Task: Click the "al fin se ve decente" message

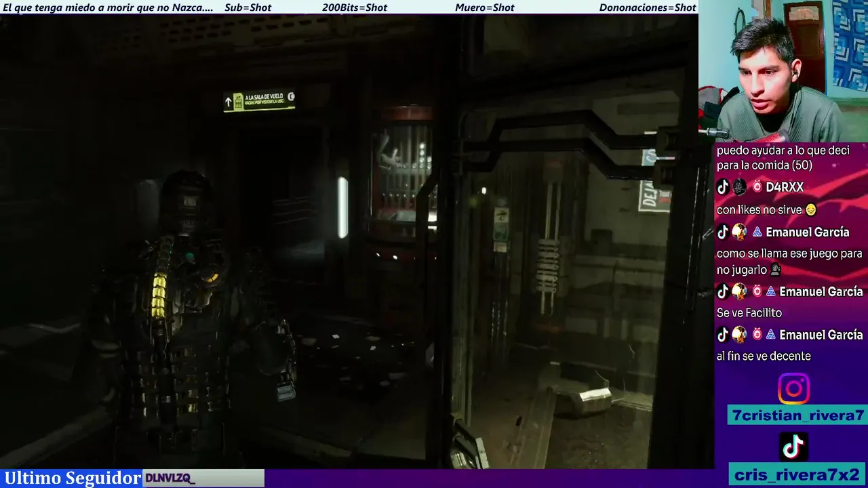Action: (x=764, y=357)
